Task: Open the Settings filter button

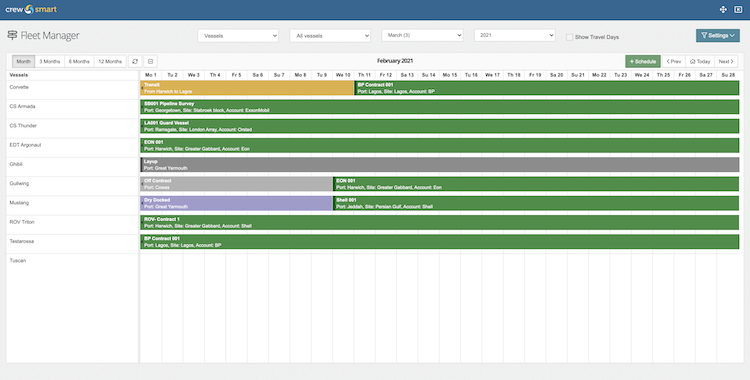Action: coord(717,35)
